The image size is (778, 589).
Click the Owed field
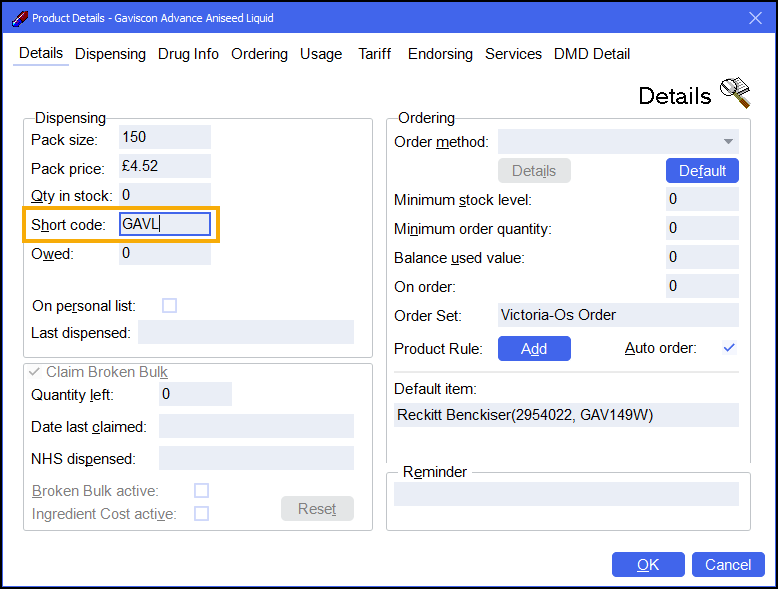click(165, 253)
